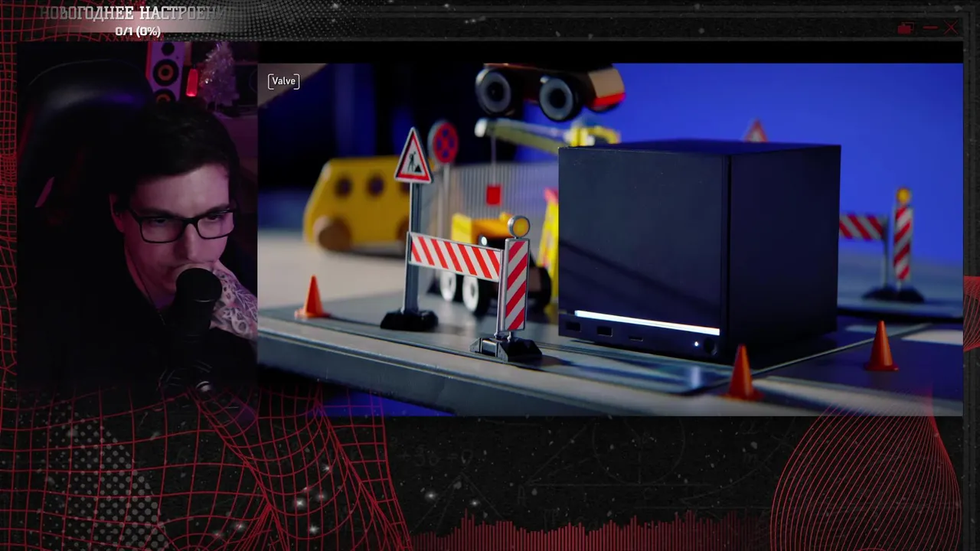This screenshot has height=551, width=980.
Task: Click the red restore-window icon in the frame
Action: tap(906, 28)
